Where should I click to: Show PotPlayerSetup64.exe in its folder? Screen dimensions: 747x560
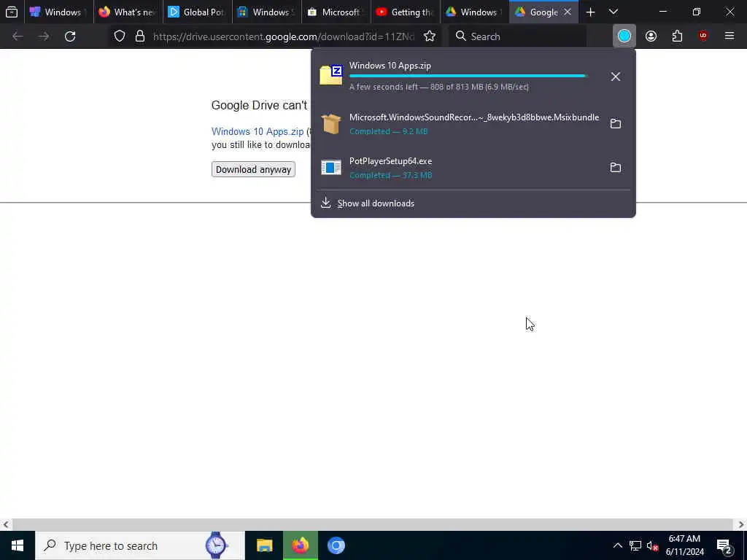point(616,167)
